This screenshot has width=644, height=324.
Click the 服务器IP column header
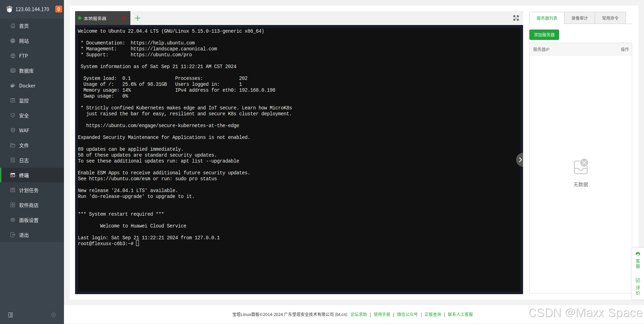pyautogui.click(x=541, y=49)
